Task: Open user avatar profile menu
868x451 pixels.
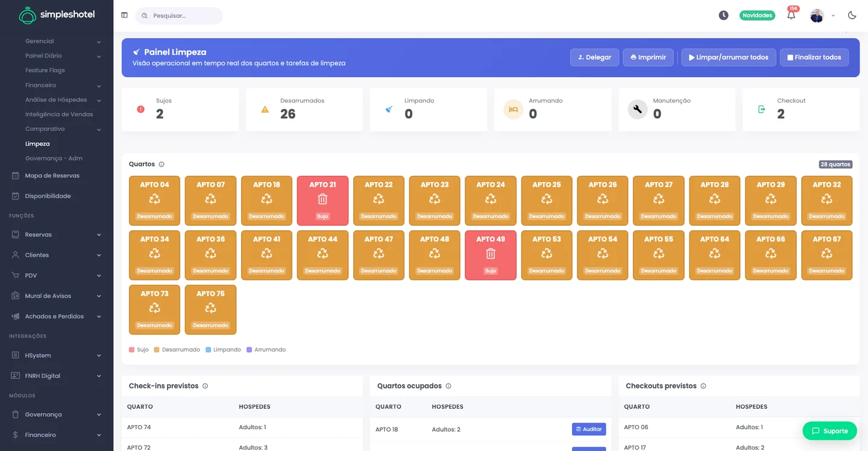Action: [x=817, y=16]
